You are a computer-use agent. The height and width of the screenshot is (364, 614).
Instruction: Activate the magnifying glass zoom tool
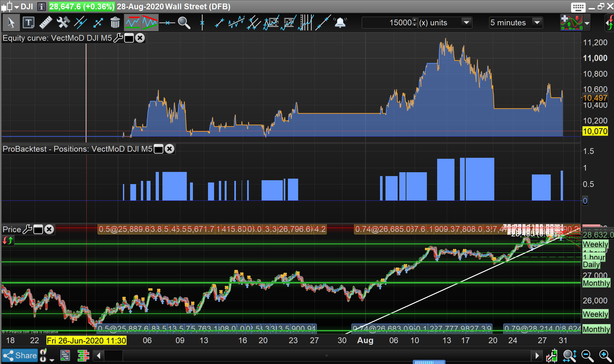coord(184,23)
